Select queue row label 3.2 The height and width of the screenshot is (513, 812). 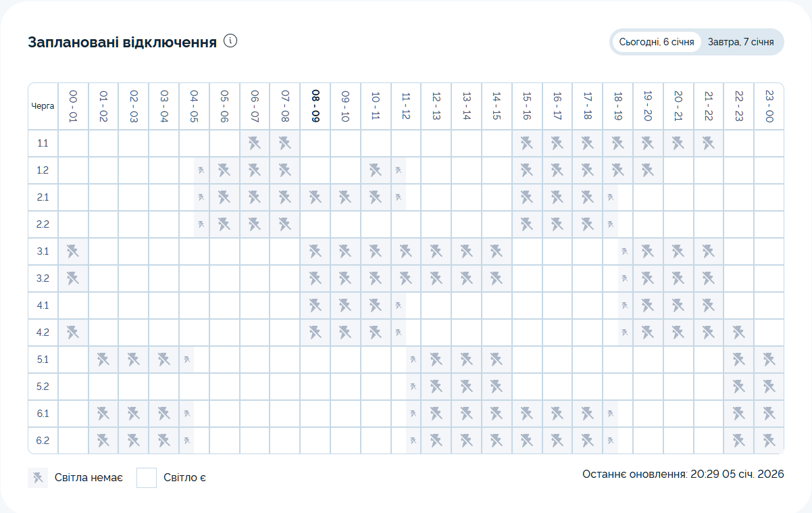pyautogui.click(x=43, y=278)
